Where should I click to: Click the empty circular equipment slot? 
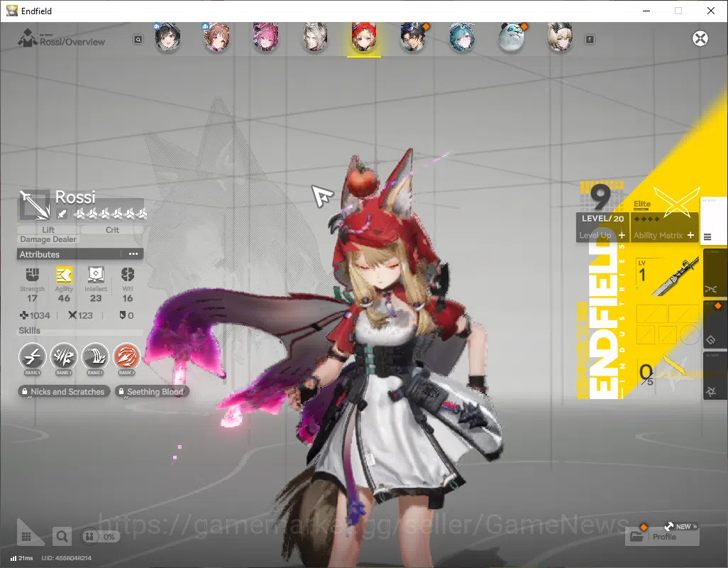(690, 334)
